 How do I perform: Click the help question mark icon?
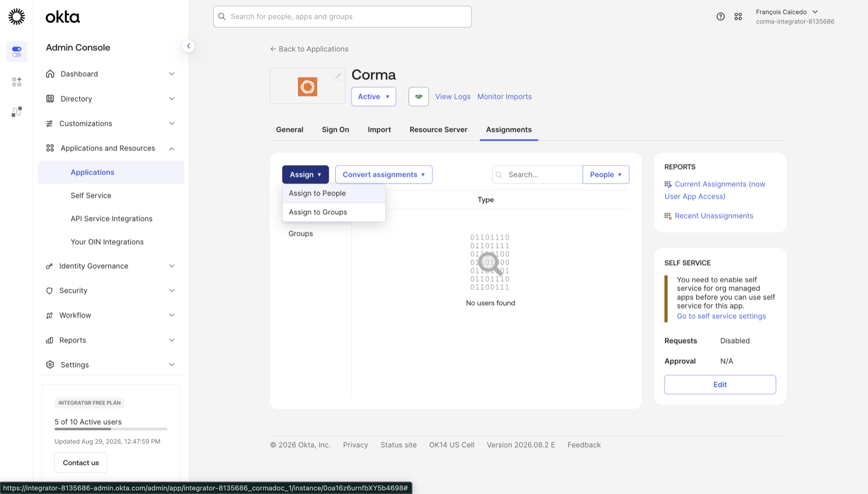[720, 17]
